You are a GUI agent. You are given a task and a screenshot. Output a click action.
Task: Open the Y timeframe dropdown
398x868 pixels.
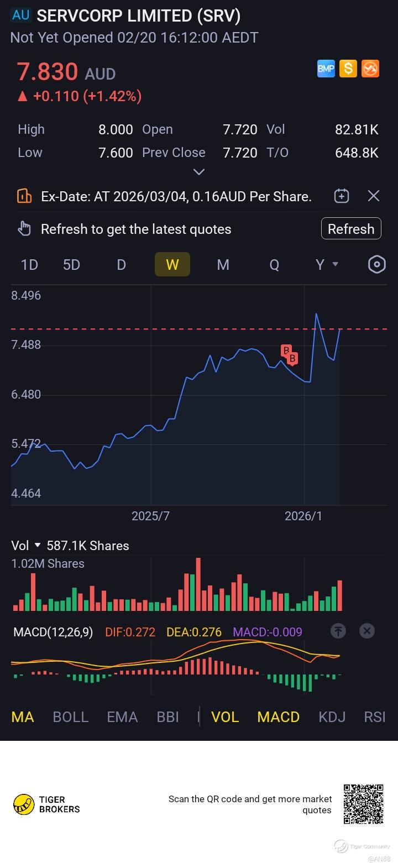click(327, 265)
